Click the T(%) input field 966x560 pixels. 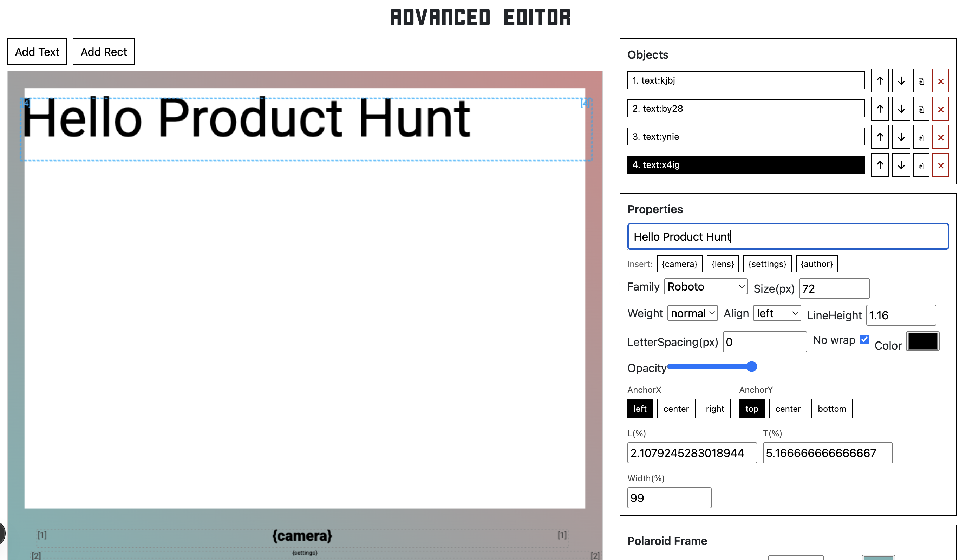coord(828,454)
